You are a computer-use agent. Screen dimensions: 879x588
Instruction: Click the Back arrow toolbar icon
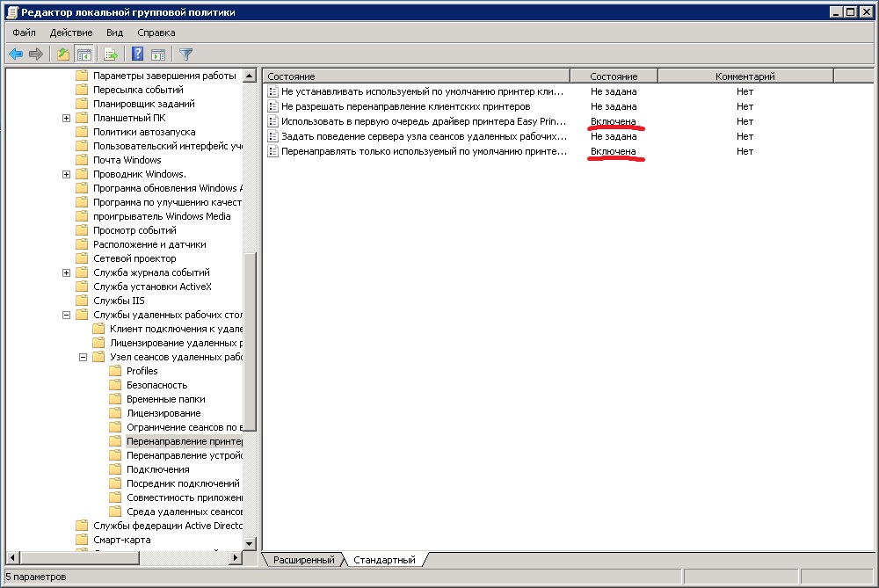(x=16, y=54)
